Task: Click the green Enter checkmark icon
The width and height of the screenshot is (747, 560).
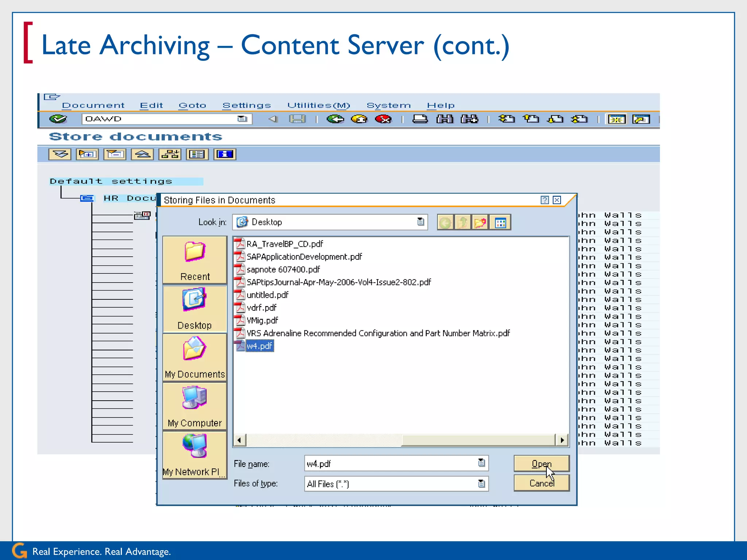Action: [x=58, y=119]
